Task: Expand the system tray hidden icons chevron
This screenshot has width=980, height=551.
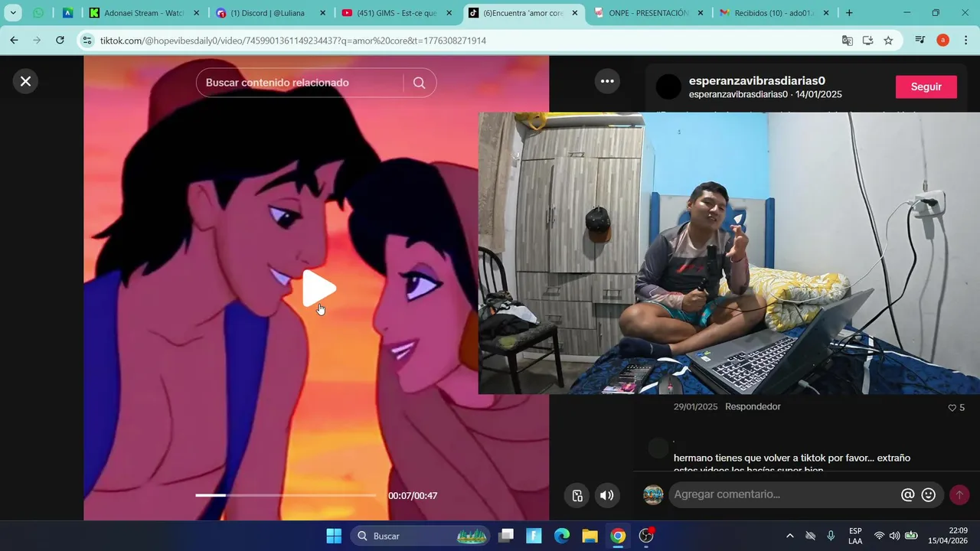Action: coord(789,536)
